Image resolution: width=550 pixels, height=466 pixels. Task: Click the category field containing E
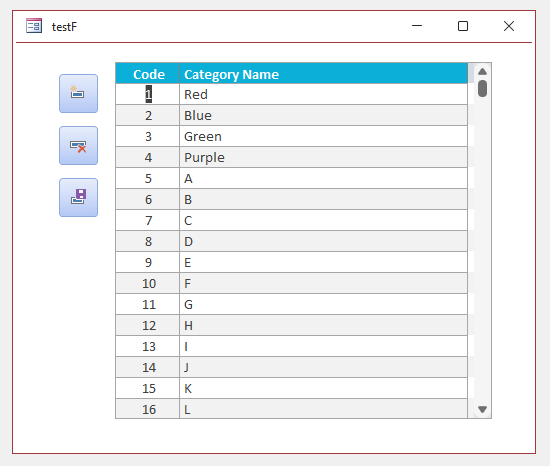pyautogui.click(x=323, y=262)
